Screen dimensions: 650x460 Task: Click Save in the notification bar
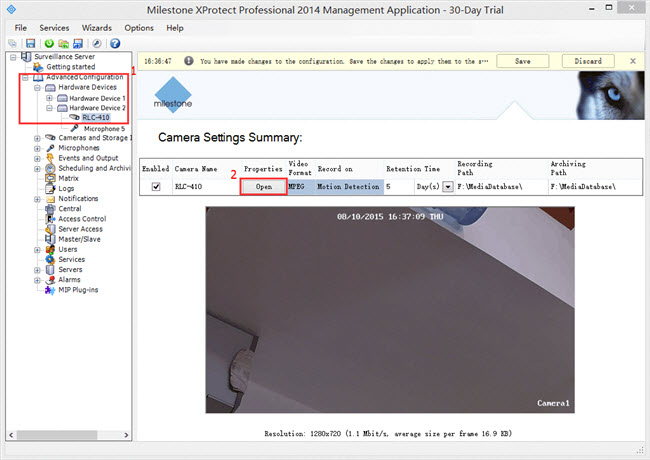(x=523, y=61)
